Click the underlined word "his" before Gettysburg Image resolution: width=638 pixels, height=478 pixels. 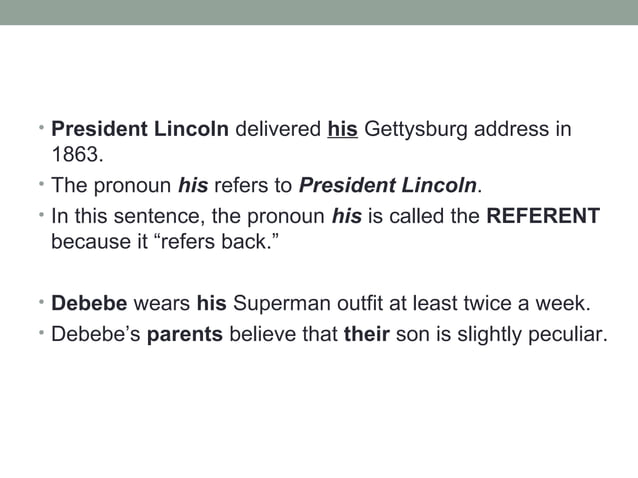click(343, 131)
